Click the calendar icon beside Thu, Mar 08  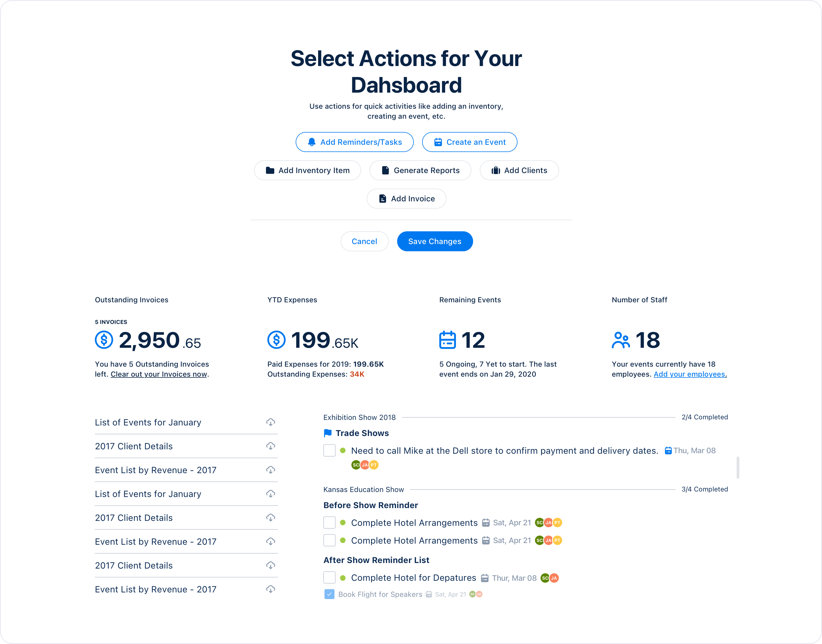tap(668, 451)
